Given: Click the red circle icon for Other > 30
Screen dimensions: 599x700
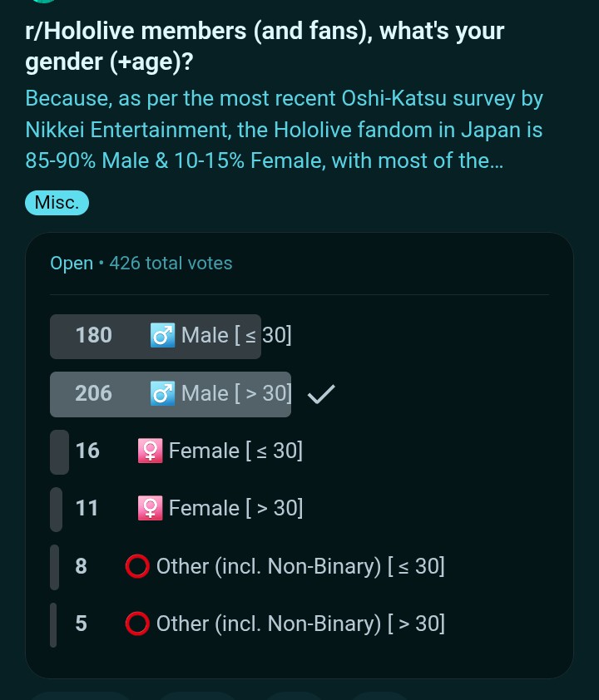Looking at the screenshot, I should click(137, 624).
